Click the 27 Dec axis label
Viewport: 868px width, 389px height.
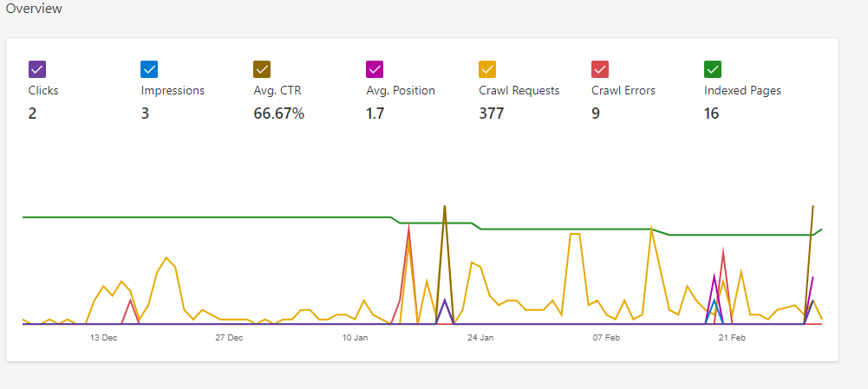pos(229,337)
